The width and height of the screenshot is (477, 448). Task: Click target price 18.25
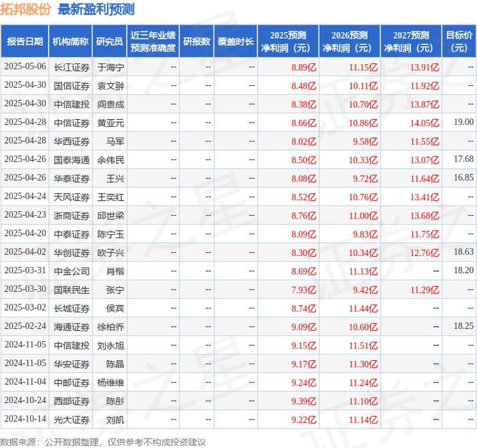click(x=463, y=326)
